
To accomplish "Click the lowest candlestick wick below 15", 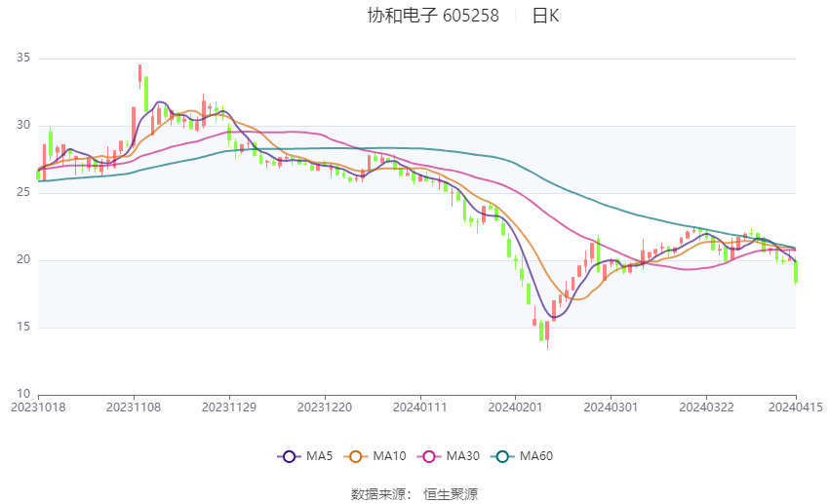I will (x=548, y=333).
